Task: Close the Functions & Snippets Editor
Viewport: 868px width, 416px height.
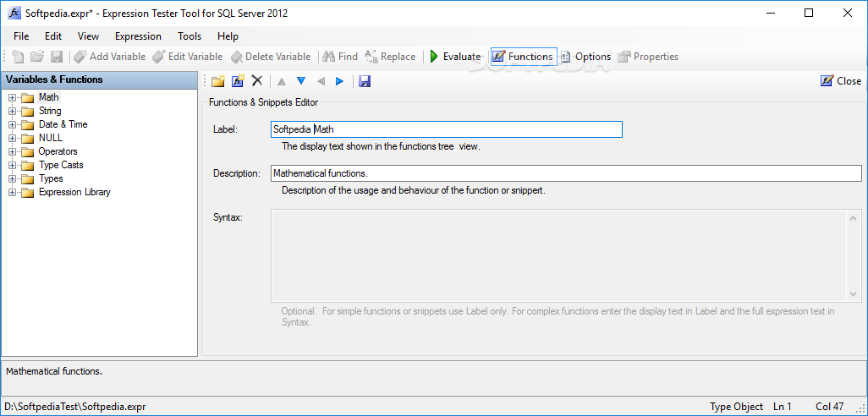Action: point(841,81)
